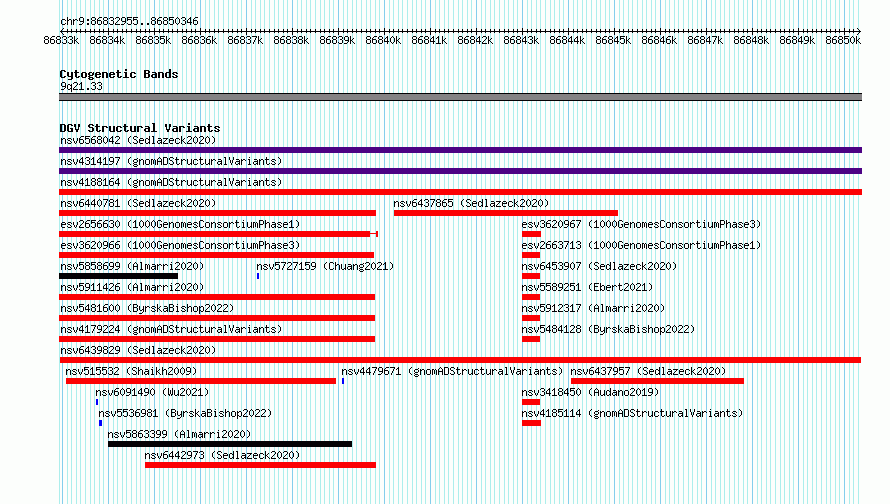Click the gray 9q21.33 cytogenetic band bar

[460, 97]
